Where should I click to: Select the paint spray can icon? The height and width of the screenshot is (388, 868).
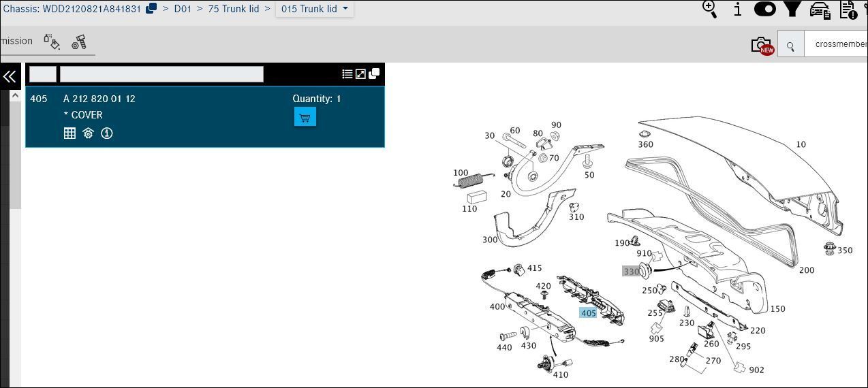pyautogui.click(x=52, y=42)
